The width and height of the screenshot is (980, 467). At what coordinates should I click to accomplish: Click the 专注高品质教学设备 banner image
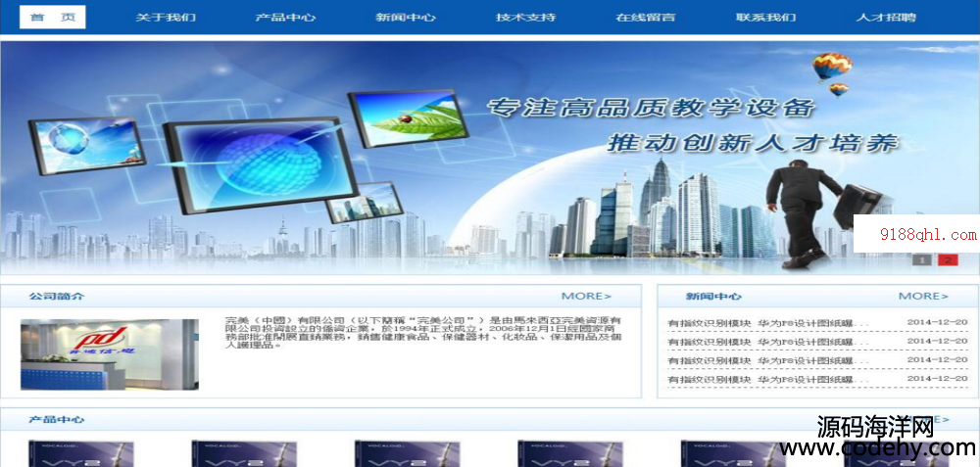coord(490,158)
